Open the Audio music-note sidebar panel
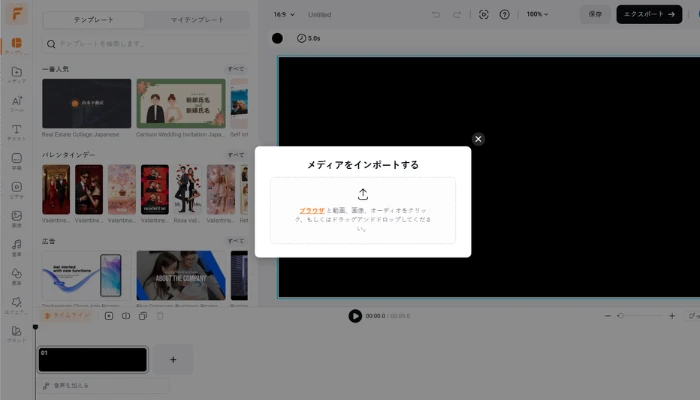Image resolution: width=700 pixels, height=400 pixels. coord(17,247)
